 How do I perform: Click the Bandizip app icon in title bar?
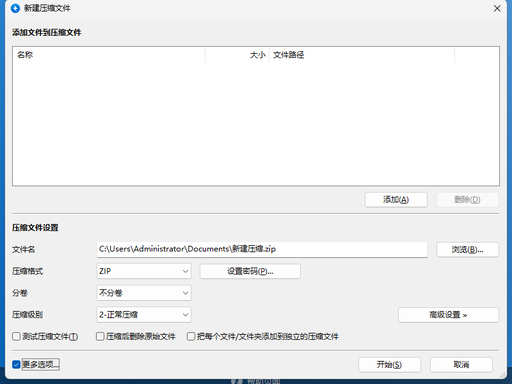(15, 8)
